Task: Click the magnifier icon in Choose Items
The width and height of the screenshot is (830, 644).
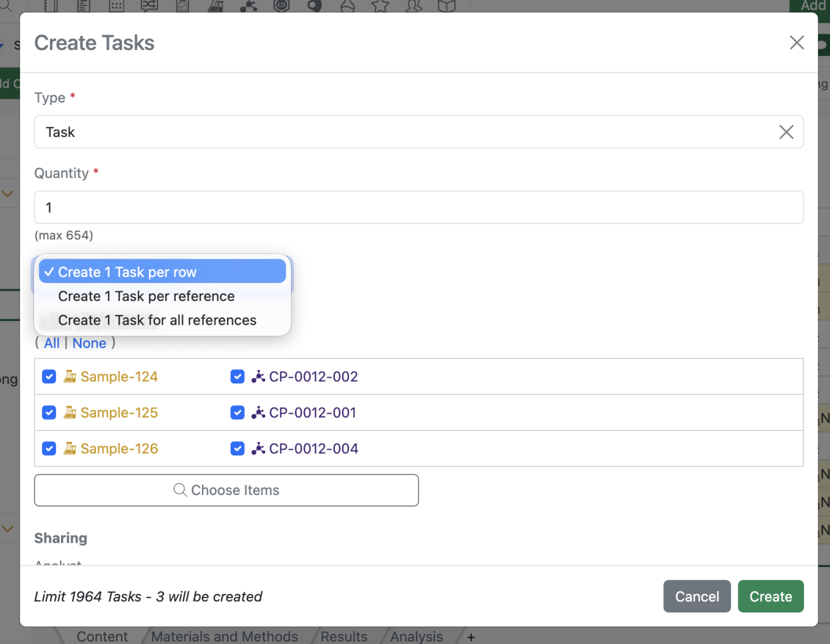Action: pyautogui.click(x=180, y=490)
